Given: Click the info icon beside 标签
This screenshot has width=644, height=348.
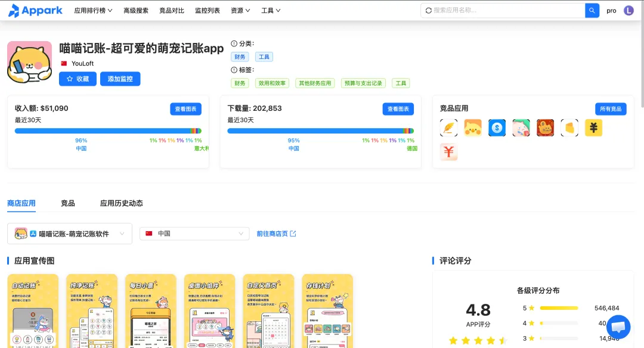Looking at the screenshot, I should pyautogui.click(x=234, y=70).
